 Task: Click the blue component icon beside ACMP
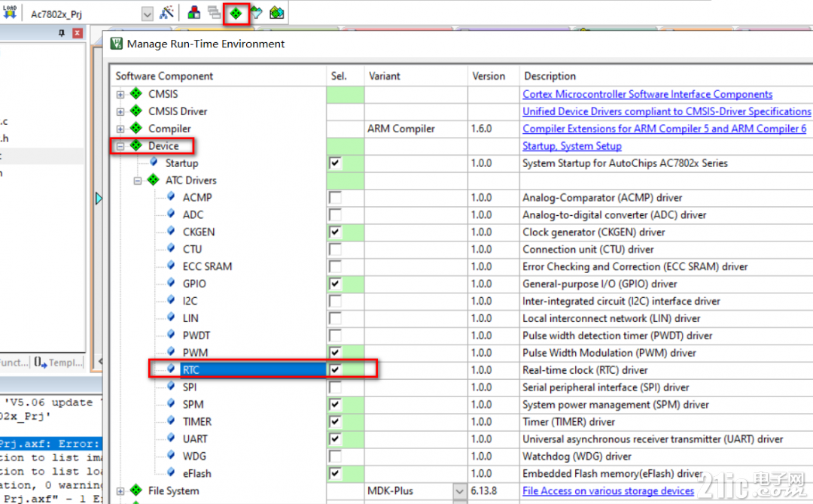pos(171,197)
